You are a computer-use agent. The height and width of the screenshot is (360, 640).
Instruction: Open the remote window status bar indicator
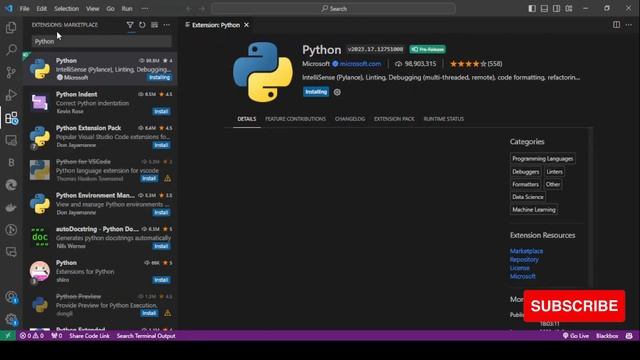(x=8, y=336)
